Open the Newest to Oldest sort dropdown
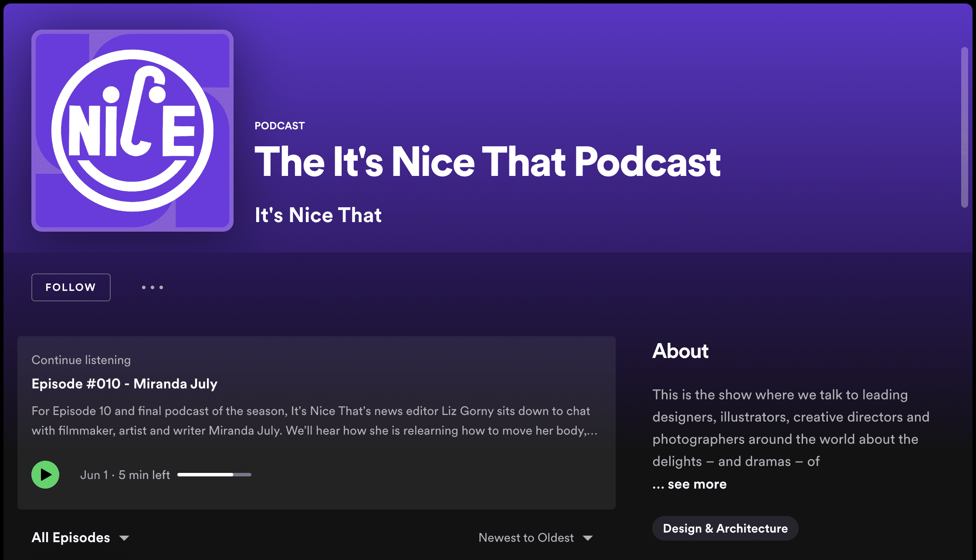Screen dimensions: 976x560 click(x=526, y=538)
